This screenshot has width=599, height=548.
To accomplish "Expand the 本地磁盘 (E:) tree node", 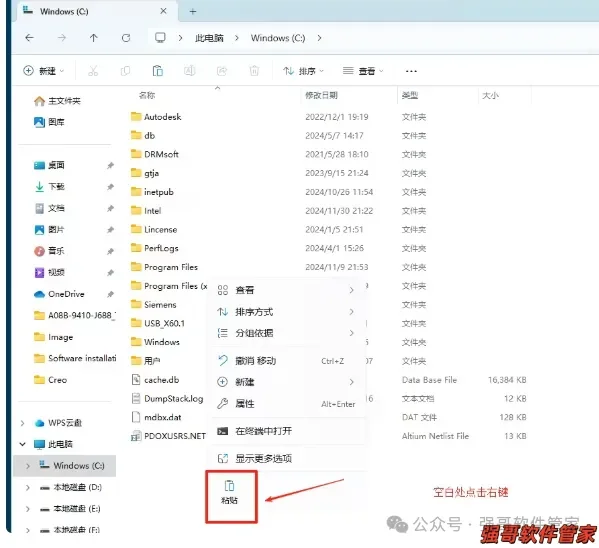I will pos(28,509).
